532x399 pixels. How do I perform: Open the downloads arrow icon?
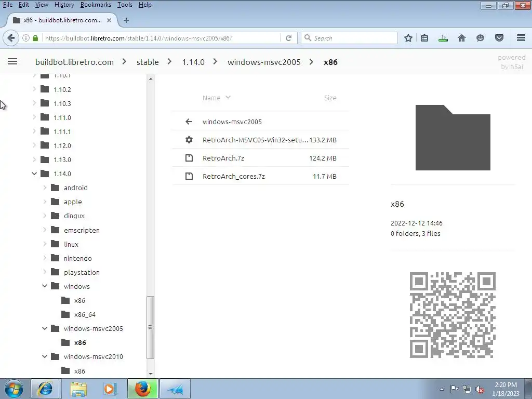point(443,38)
